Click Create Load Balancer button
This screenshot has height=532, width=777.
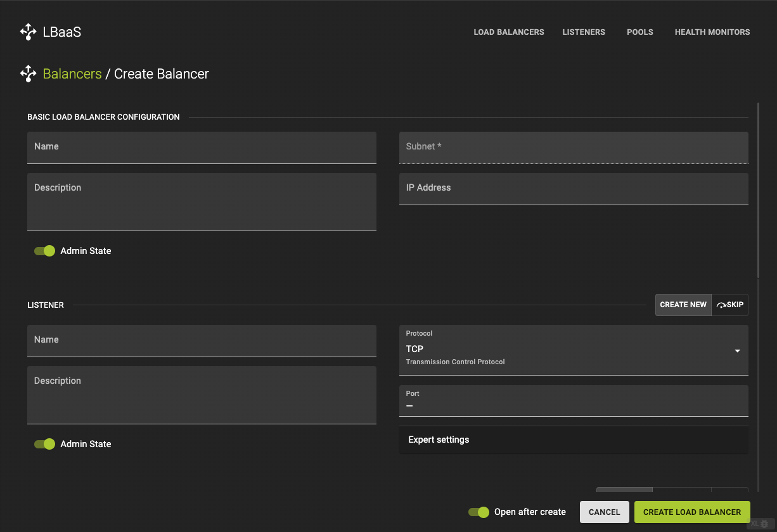[x=692, y=512]
